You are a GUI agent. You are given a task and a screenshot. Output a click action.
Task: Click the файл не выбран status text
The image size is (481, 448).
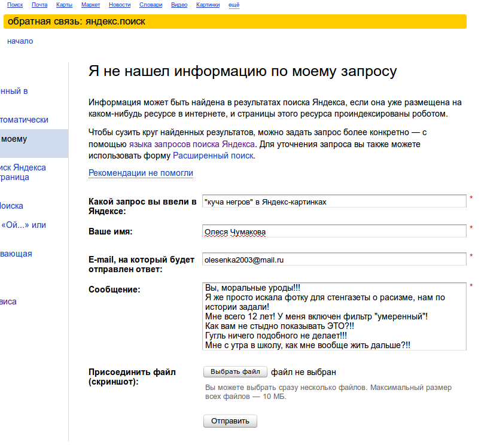coord(303,372)
